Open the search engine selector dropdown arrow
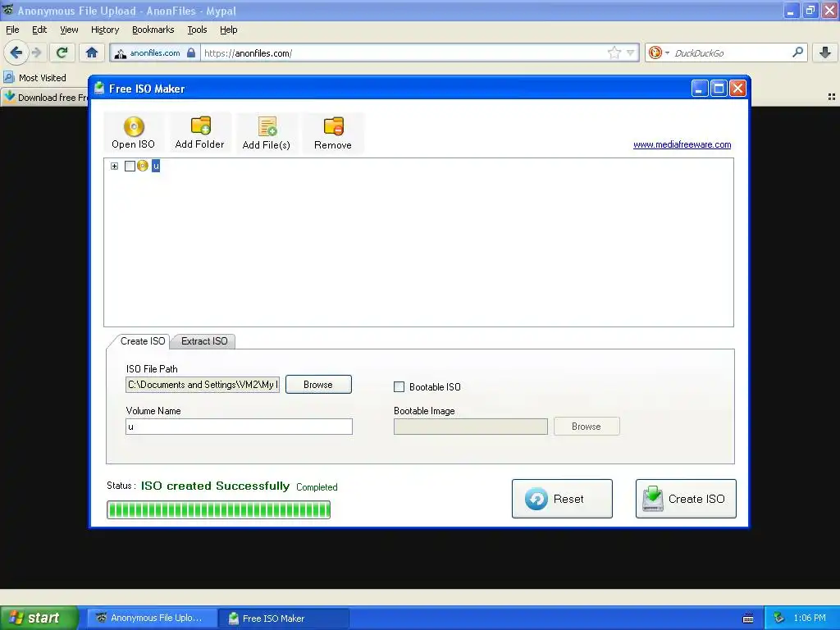Screen dimensions: 840x630 coord(667,52)
